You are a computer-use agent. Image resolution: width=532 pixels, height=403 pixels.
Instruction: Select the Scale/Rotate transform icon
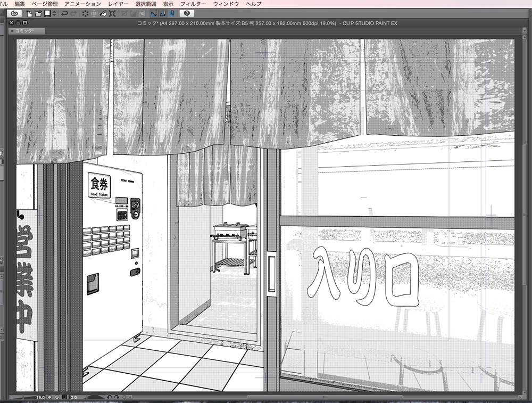(x=113, y=14)
